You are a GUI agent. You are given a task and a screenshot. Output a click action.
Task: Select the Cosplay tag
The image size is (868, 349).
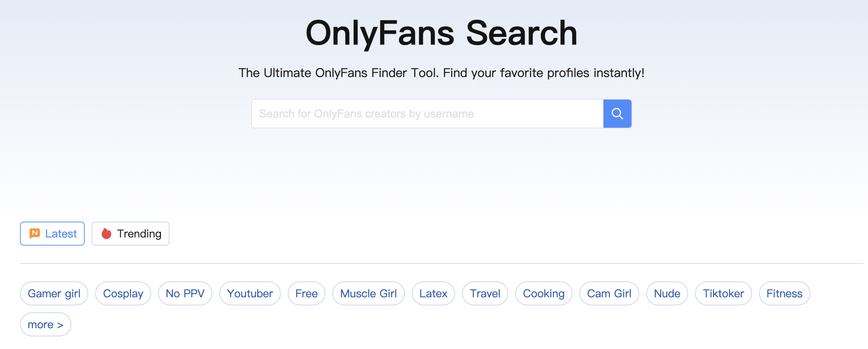pyautogui.click(x=123, y=293)
